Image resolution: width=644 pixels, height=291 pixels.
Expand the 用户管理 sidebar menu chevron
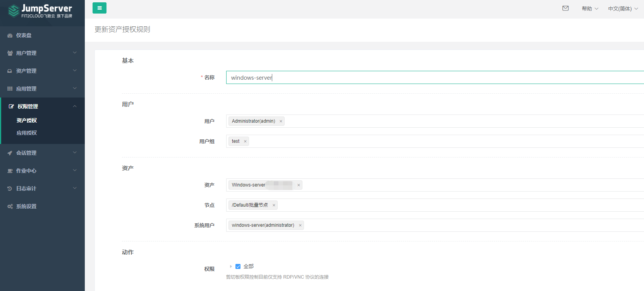75,53
